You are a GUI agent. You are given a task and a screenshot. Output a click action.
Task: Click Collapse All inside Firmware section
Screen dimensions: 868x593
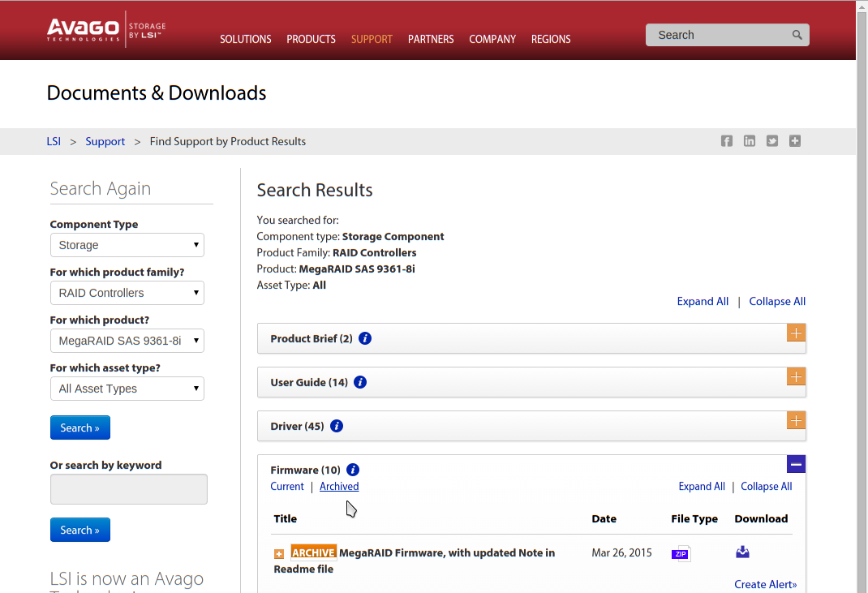pos(766,486)
